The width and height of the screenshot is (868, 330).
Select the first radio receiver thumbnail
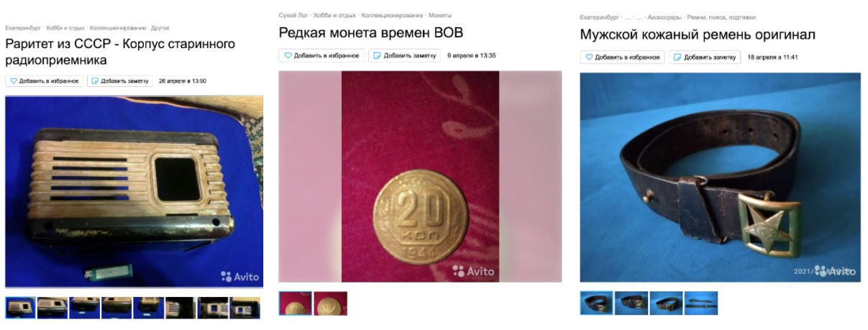tap(20, 308)
